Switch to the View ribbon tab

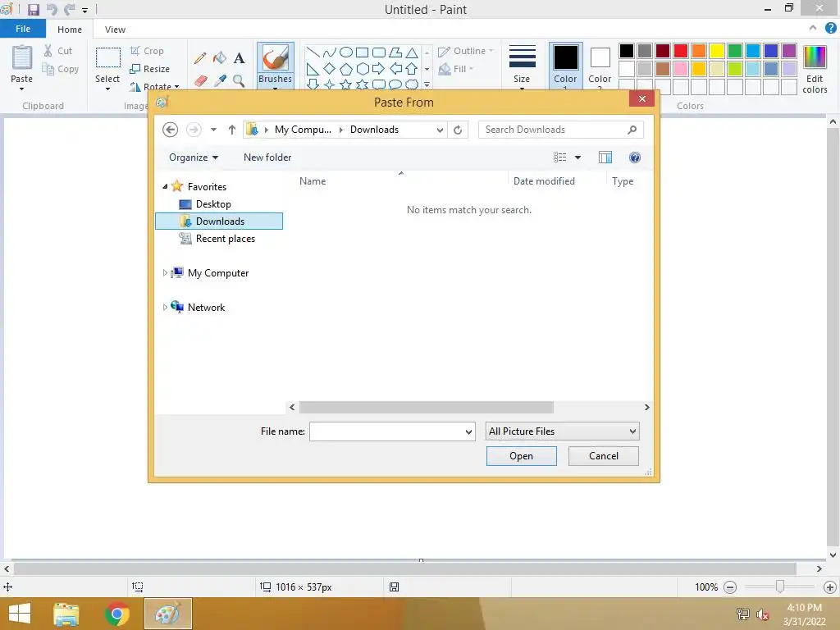tap(115, 30)
